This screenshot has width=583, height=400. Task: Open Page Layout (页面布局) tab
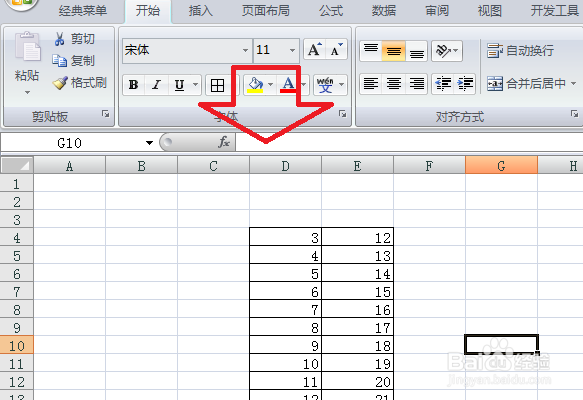[x=265, y=10]
